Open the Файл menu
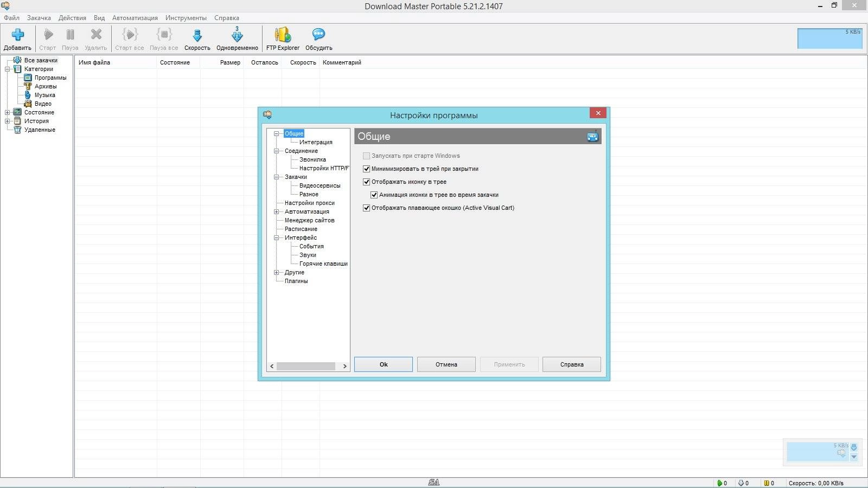This screenshot has width=868, height=488. coord(11,18)
